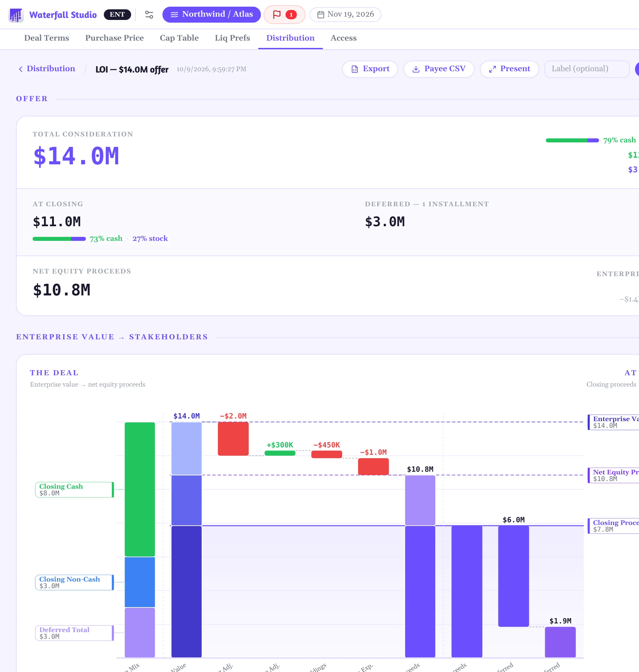
Task: Switch to the Liq Prefs tab
Action: pos(232,38)
